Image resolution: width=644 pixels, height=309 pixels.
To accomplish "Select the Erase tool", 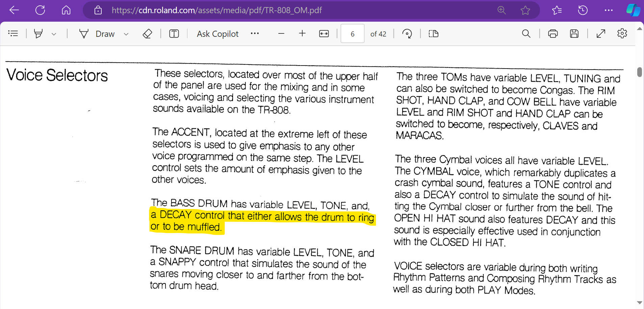I will point(147,33).
